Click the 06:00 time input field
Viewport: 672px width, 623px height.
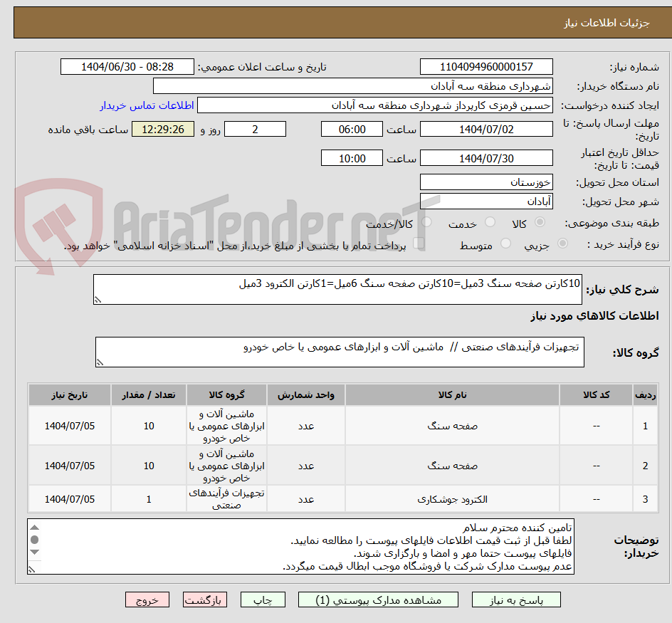pos(351,129)
